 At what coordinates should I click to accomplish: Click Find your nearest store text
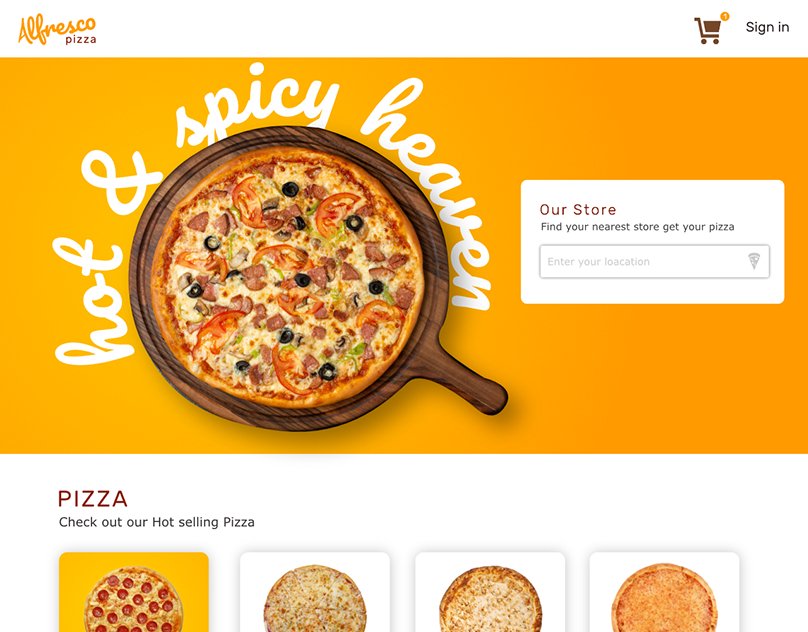pyautogui.click(x=637, y=227)
